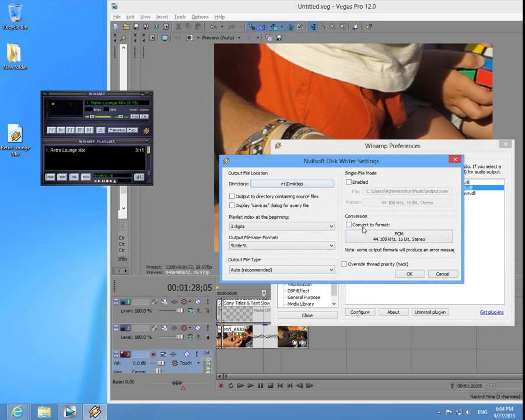The width and height of the screenshot is (525, 420).
Task: Click Get plug-ins link
Action: click(x=492, y=312)
